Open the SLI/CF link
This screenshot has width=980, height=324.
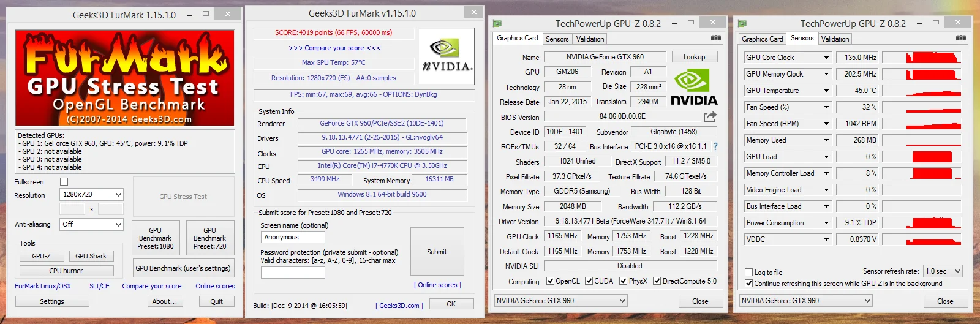[99, 286]
